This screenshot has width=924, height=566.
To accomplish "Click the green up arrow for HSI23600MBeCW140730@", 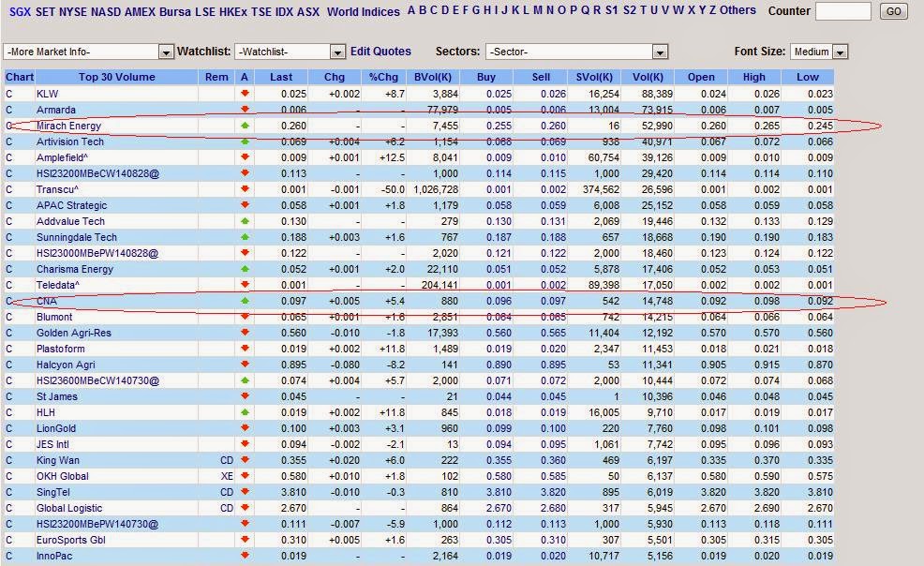I will point(246,380).
